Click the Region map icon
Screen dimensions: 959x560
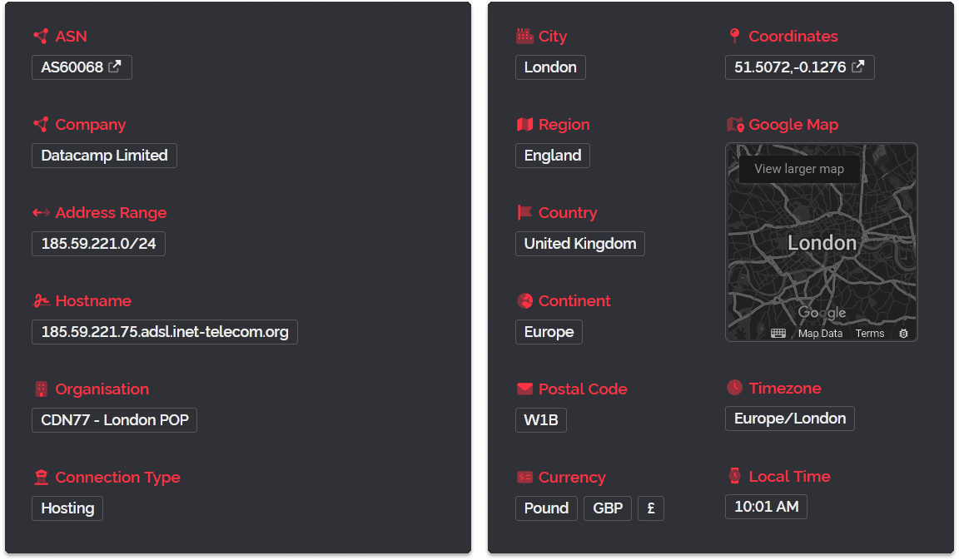(524, 124)
